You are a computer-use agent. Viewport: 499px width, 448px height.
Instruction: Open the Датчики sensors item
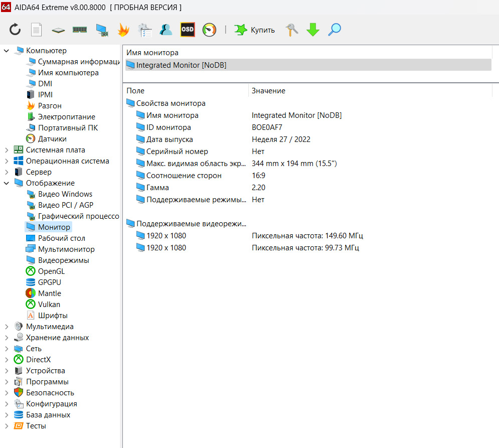(46, 139)
